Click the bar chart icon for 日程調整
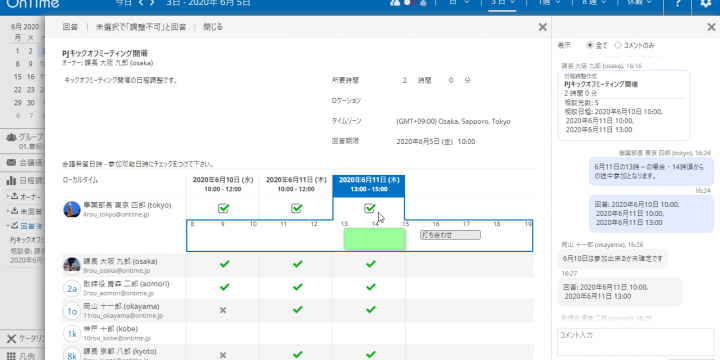This screenshot has height=360, width=720. click(x=11, y=181)
